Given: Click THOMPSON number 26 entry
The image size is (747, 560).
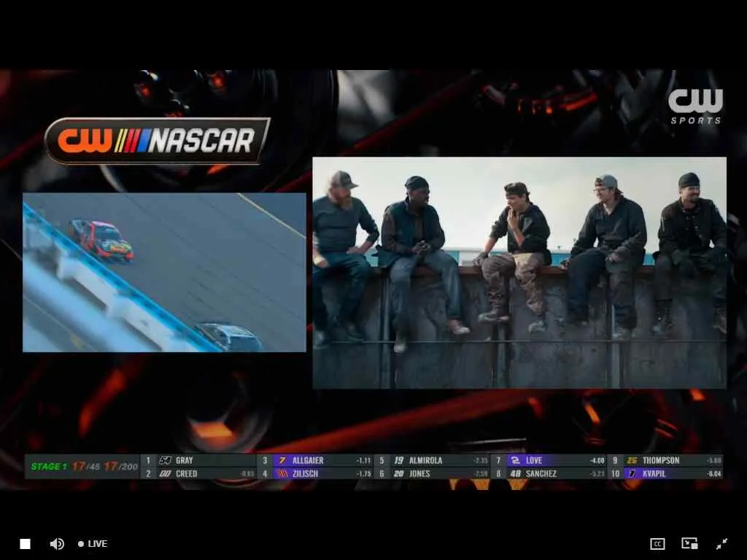Looking at the screenshot, I should click(665, 461).
